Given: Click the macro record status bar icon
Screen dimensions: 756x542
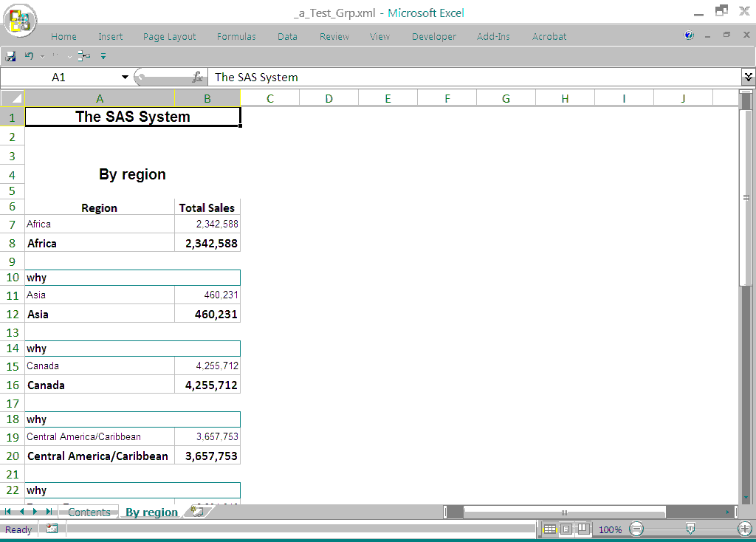Looking at the screenshot, I should click(52, 529).
